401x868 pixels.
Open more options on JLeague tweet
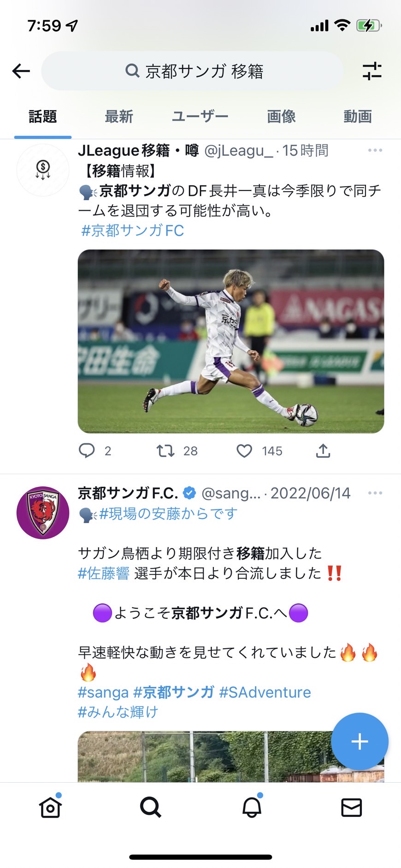[375, 150]
